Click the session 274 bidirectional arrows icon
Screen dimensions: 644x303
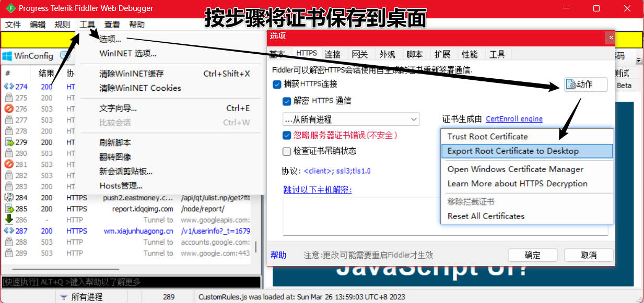[x=9, y=87]
